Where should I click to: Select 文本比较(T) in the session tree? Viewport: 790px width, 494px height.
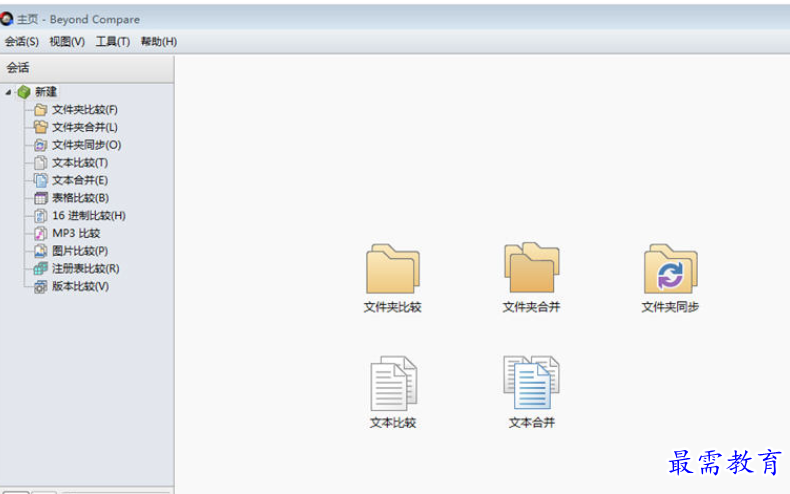click(80, 163)
